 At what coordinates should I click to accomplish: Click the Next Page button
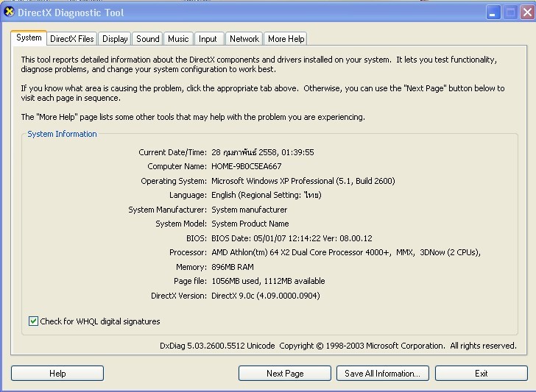pyautogui.click(x=285, y=373)
